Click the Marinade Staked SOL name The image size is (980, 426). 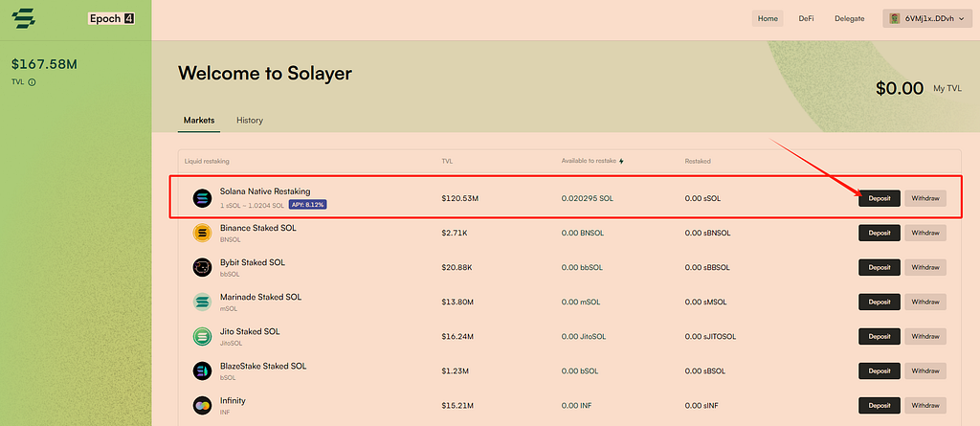point(260,297)
